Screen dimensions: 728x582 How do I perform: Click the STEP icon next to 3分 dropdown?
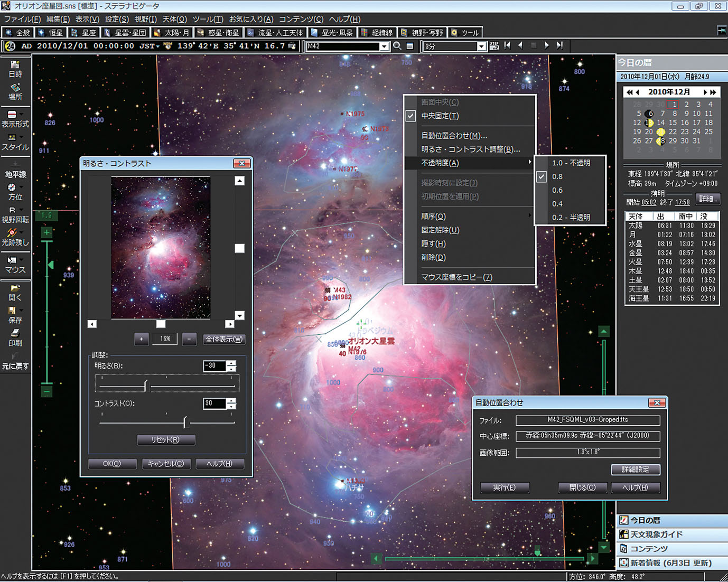click(494, 46)
